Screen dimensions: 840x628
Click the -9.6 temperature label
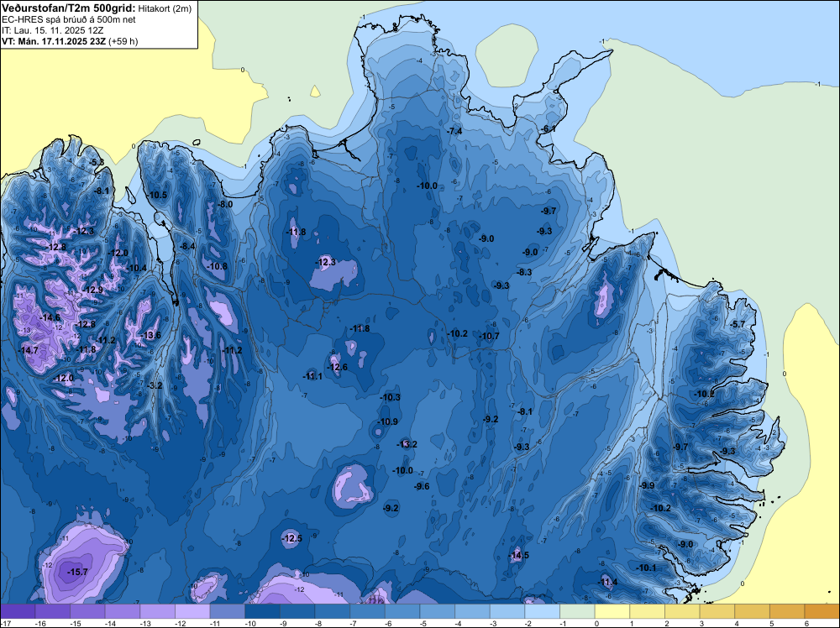[422, 486]
